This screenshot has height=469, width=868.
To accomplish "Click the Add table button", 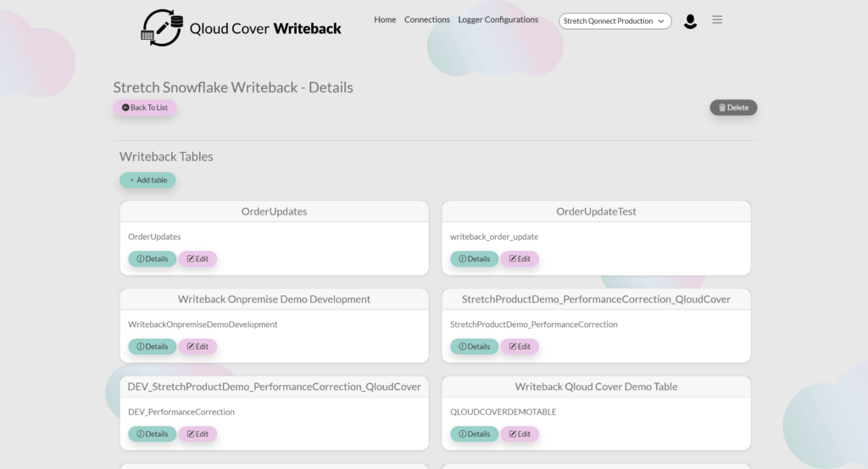I will pos(147,180).
